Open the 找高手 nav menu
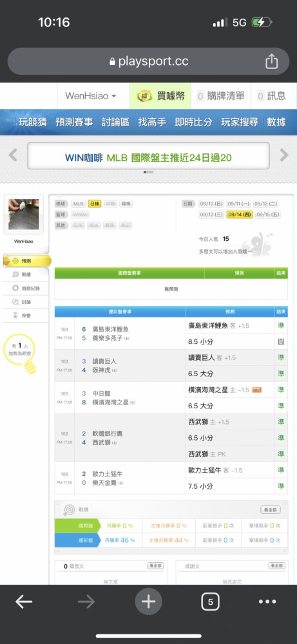The width and height of the screenshot is (297, 644). point(152,122)
